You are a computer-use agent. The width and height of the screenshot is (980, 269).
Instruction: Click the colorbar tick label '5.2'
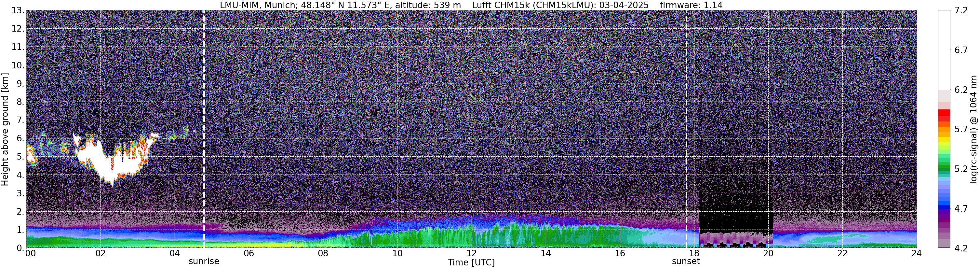pos(961,169)
